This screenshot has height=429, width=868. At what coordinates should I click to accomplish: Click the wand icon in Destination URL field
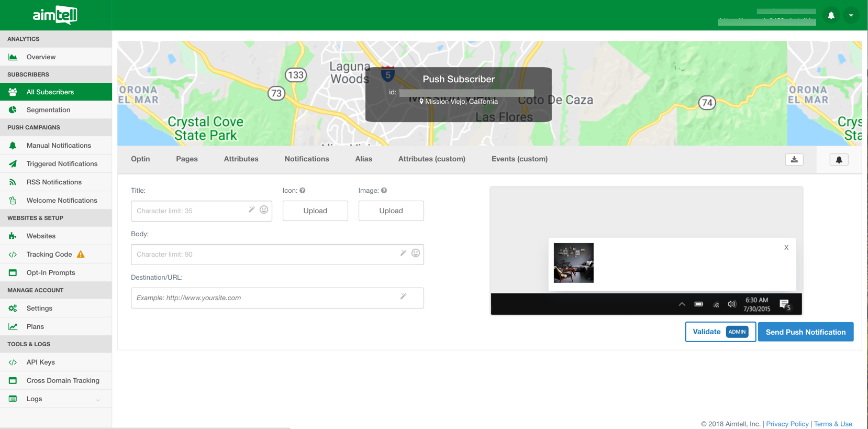(x=403, y=296)
